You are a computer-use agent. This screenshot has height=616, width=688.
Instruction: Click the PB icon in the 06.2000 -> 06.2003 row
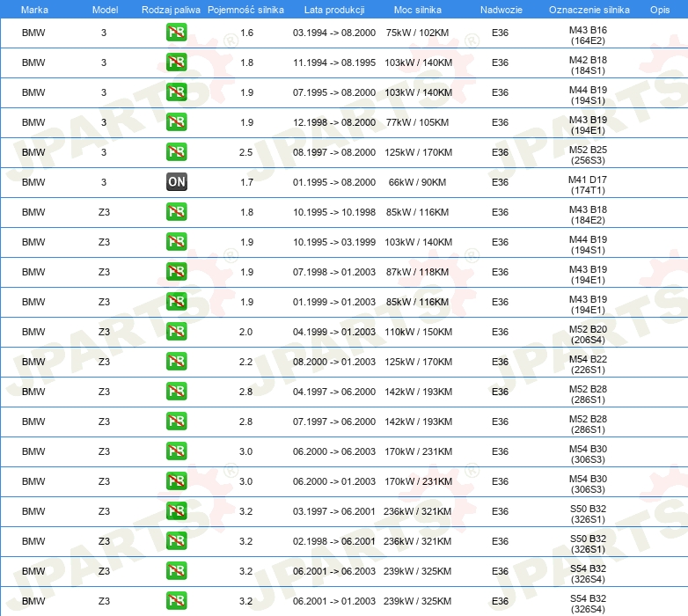click(x=176, y=451)
